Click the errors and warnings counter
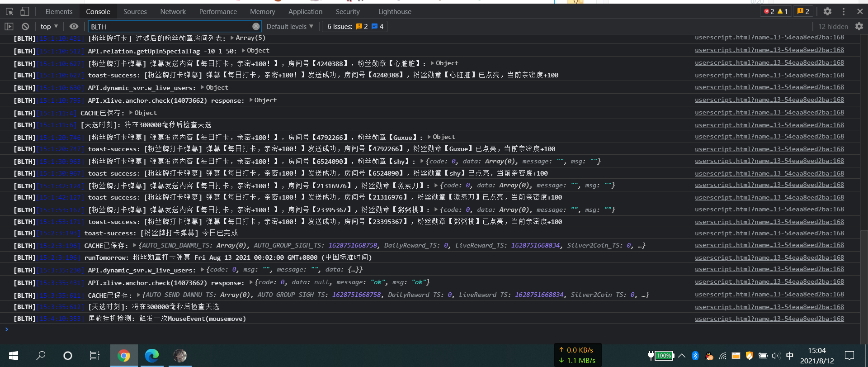Screen dimensions: 868x367 pyautogui.click(x=775, y=11)
